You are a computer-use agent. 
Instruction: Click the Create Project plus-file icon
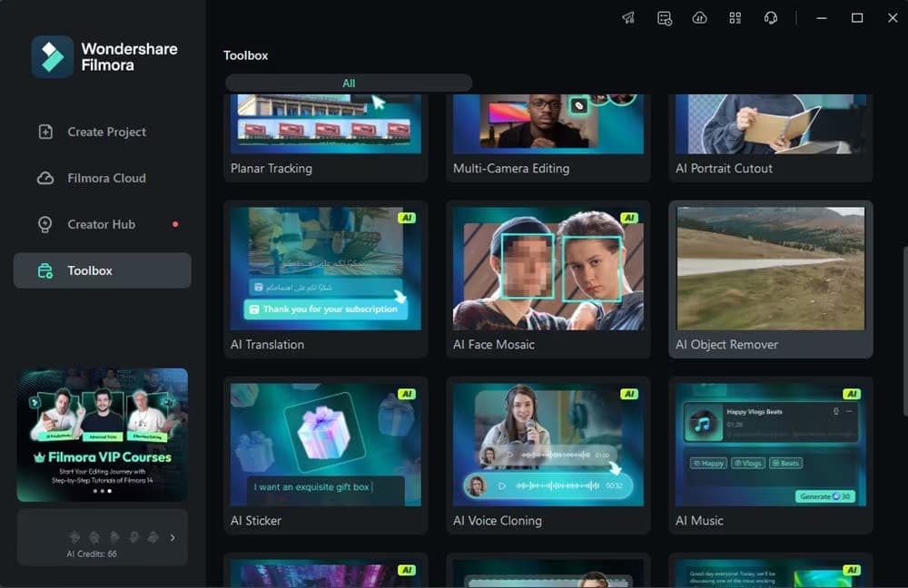[45, 132]
